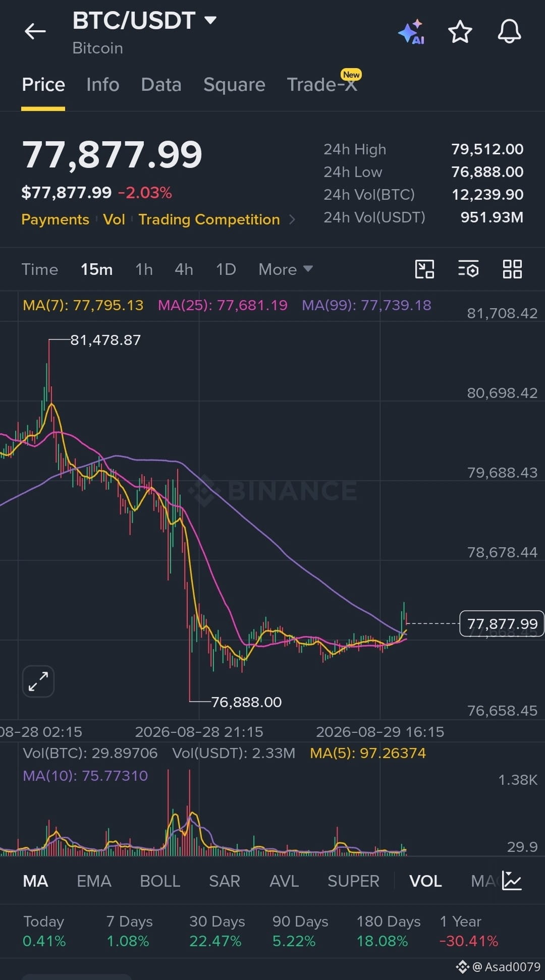This screenshot has width=545, height=980.
Task: Switch to the Data tab
Action: point(161,84)
